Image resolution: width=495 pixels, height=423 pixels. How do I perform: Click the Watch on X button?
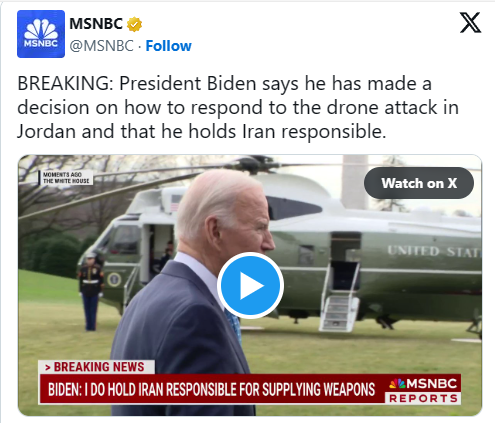(419, 183)
